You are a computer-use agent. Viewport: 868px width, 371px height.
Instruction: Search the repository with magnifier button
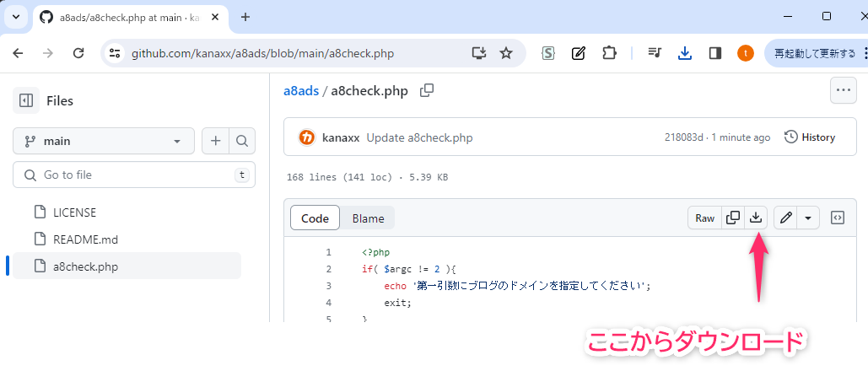tap(242, 141)
